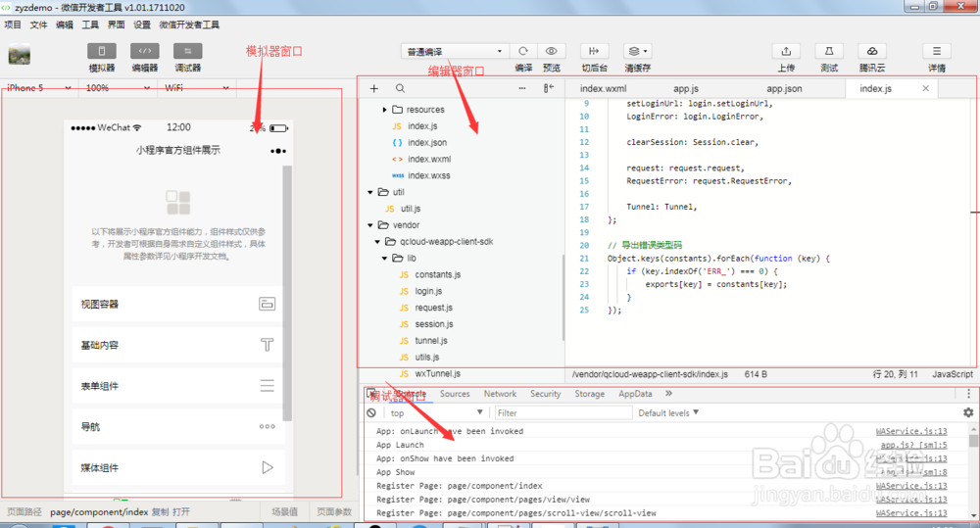
Task: Open the console context dropdown top
Action: 436,413
